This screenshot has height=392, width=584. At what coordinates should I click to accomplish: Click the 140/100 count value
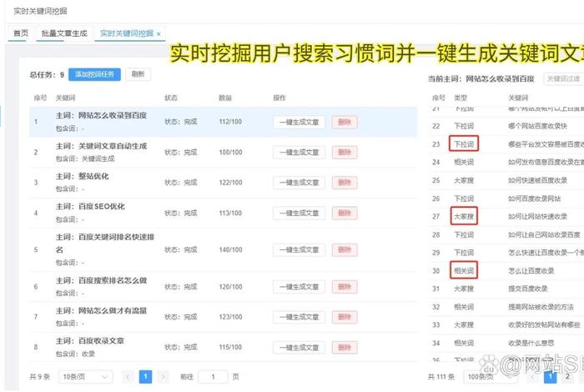230,249
